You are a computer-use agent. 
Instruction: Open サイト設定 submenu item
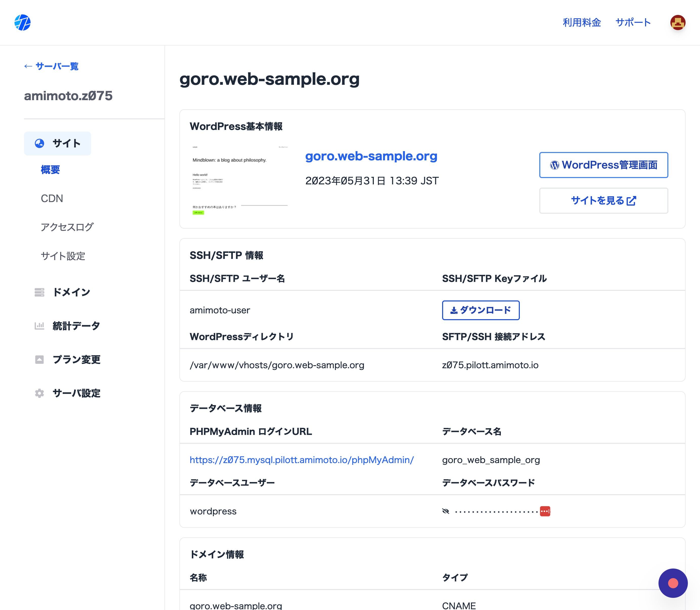[x=63, y=256]
